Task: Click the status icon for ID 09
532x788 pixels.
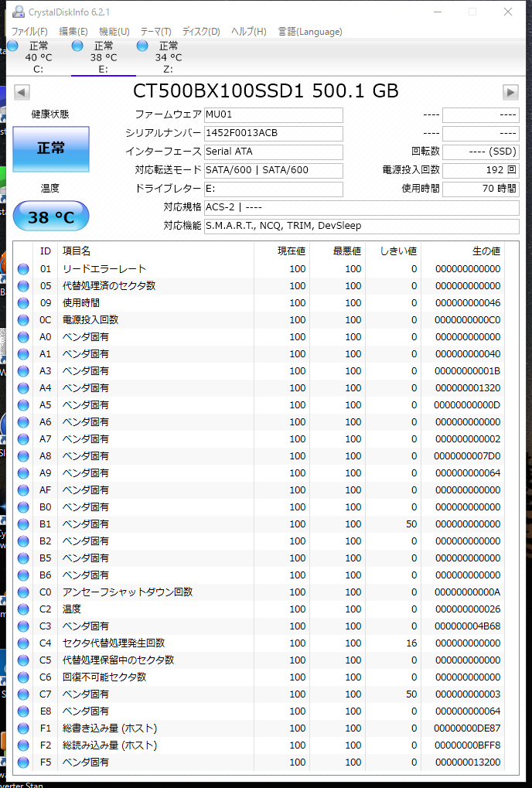Action: tap(23, 303)
